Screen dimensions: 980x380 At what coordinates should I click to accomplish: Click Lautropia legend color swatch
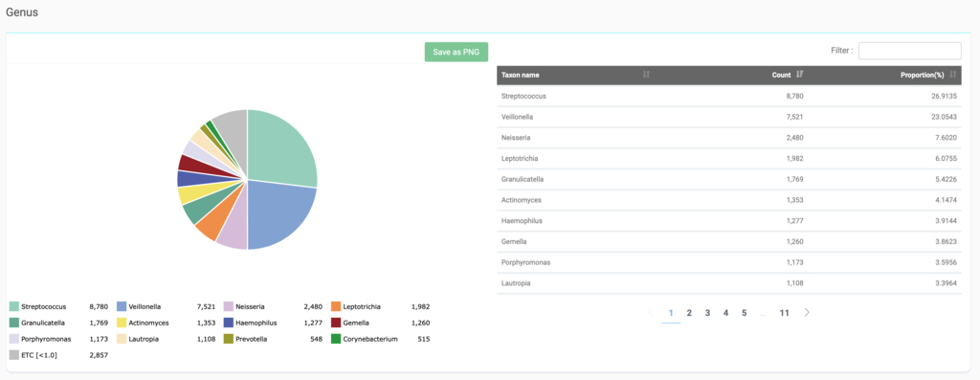click(122, 340)
